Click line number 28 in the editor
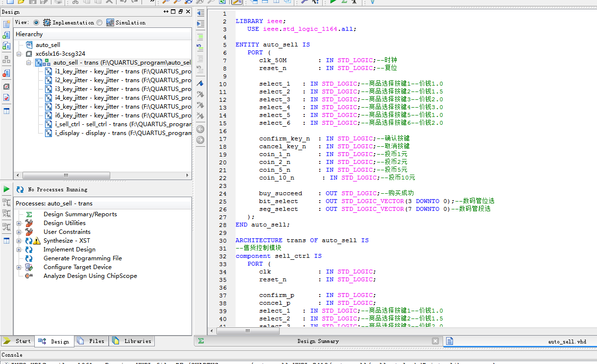 click(223, 225)
